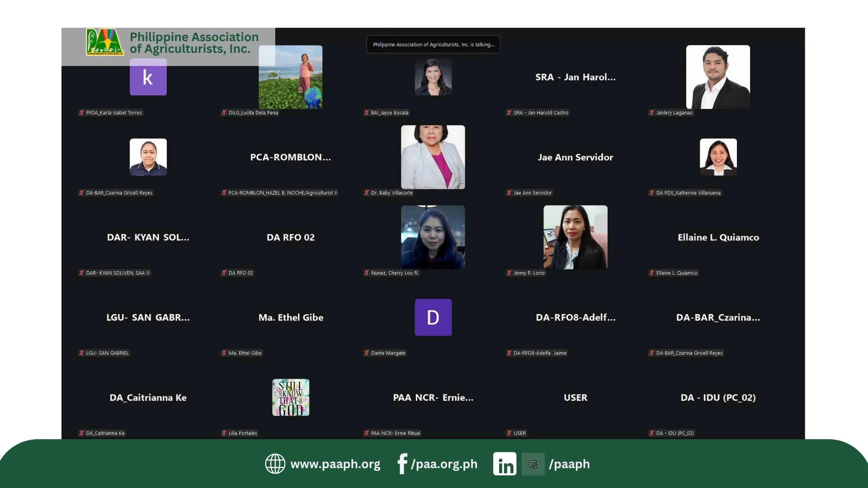Open www.paaph.org link
The image size is (868, 488).
tap(335, 464)
